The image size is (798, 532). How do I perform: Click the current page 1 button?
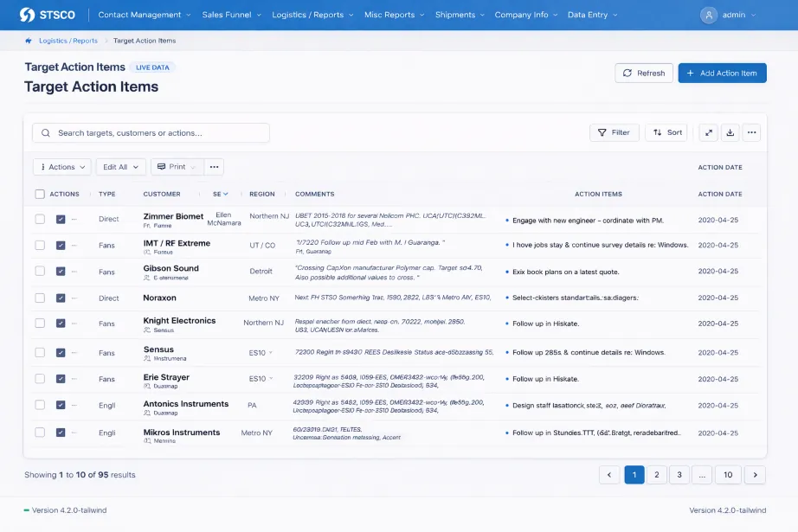pyautogui.click(x=634, y=475)
